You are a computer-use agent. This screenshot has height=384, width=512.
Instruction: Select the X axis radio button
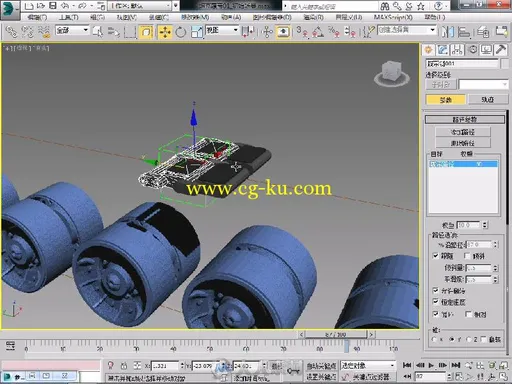434,339
